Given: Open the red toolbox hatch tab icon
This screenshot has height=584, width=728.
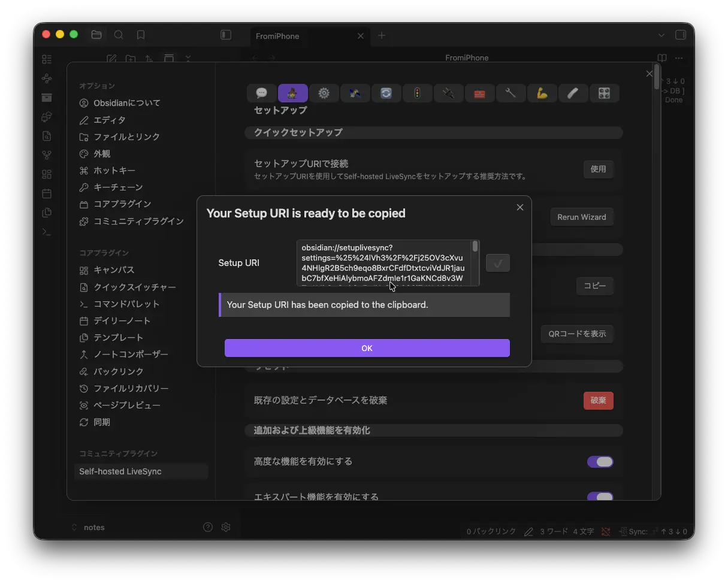Looking at the screenshot, I should 480,93.
